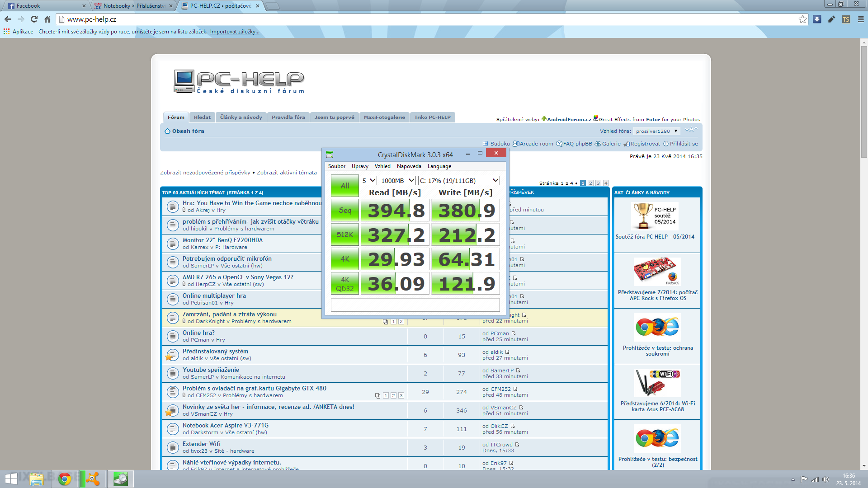868x488 pixels.
Task: Click the Chrome home icon
Action: (x=47, y=19)
